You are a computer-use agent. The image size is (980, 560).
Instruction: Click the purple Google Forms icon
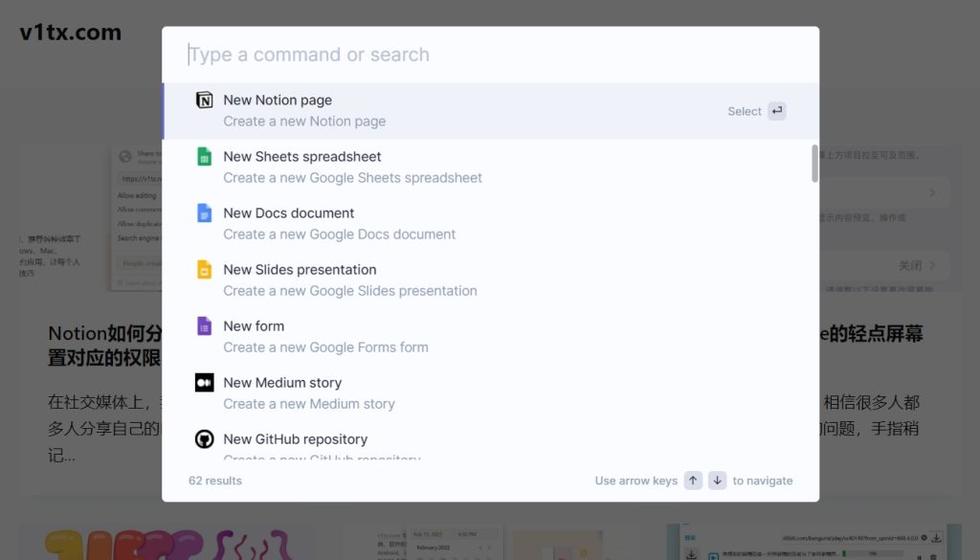tap(205, 326)
